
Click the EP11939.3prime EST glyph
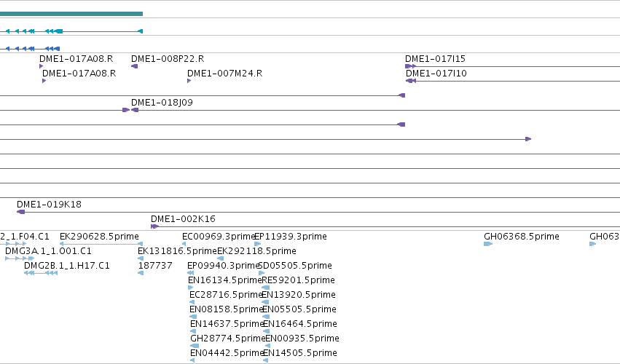click(258, 244)
